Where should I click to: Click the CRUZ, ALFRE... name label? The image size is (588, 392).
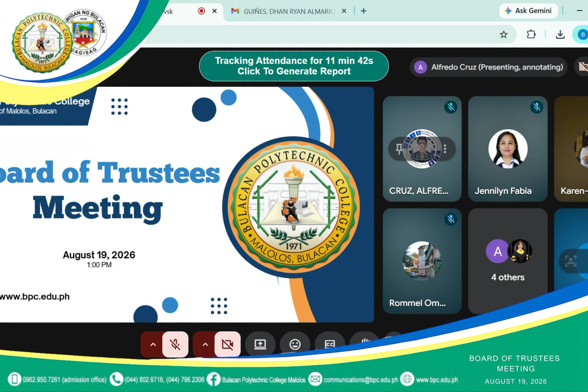tap(419, 191)
